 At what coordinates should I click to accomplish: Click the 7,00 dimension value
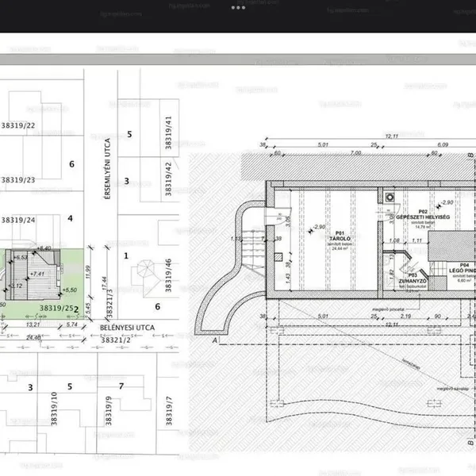pyautogui.click(x=355, y=153)
